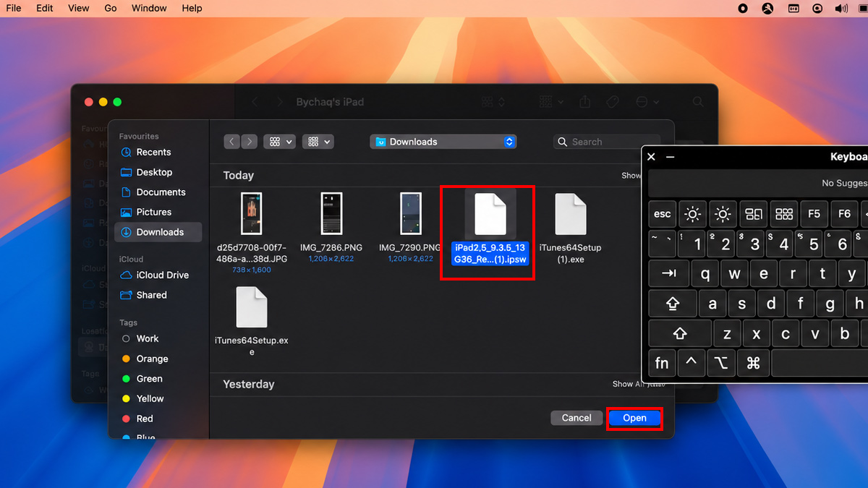Tap the Launchpad key on the keyboard
The width and height of the screenshot is (868, 488).
pos(784,214)
